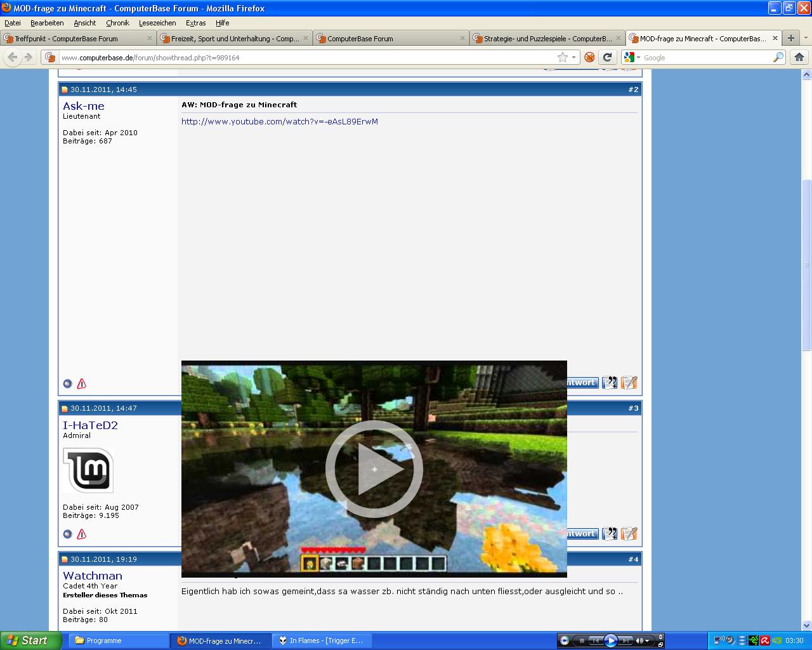812x650 pixels.
Task: Click quick reply icon on post #3
Action: click(629, 533)
